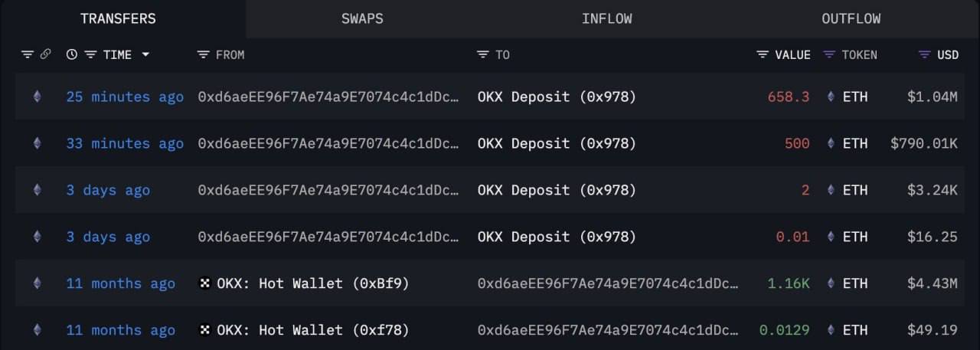Open the leftmost filter lines icon

point(28,54)
